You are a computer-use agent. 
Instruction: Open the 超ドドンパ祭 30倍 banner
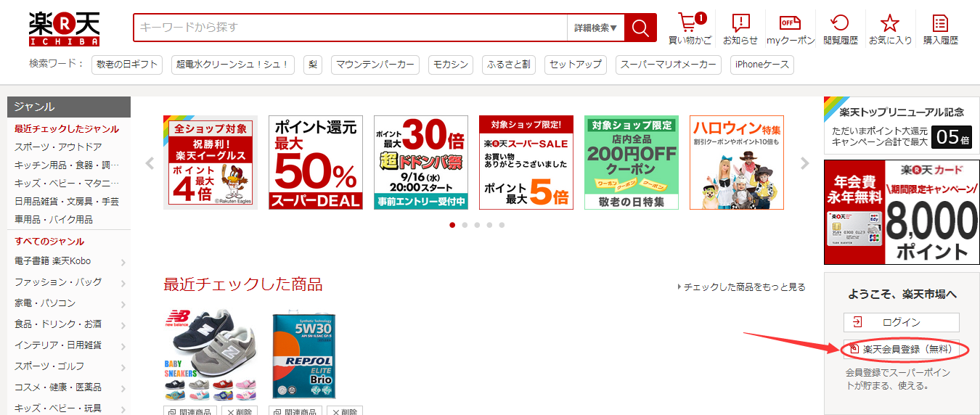[421, 163]
